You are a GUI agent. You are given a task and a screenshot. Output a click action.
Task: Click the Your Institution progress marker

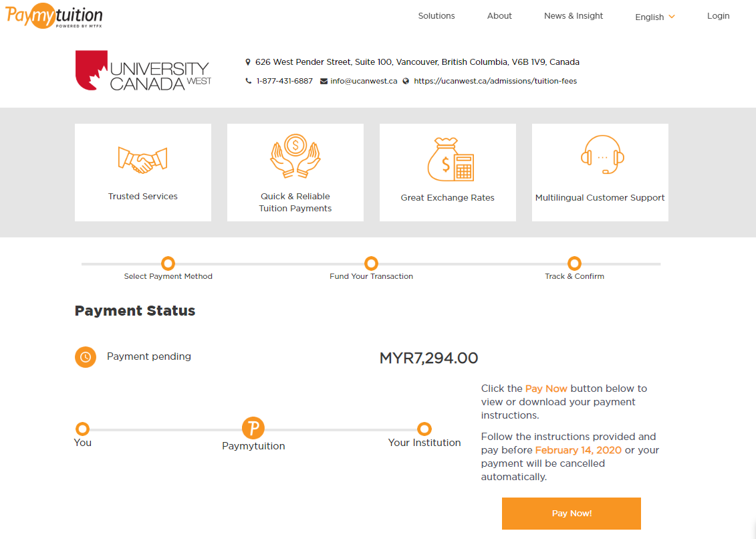424,429
